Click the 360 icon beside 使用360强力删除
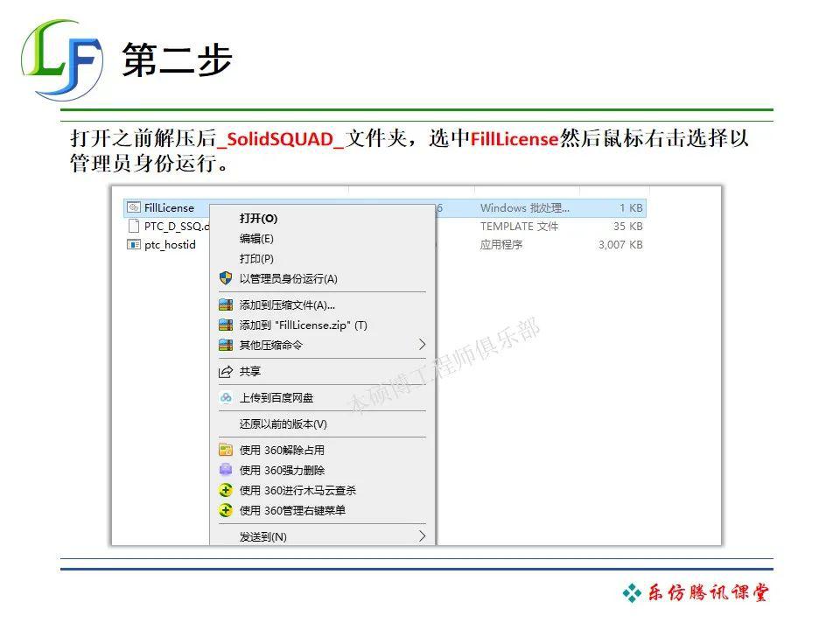 click(x=224, y=470)
